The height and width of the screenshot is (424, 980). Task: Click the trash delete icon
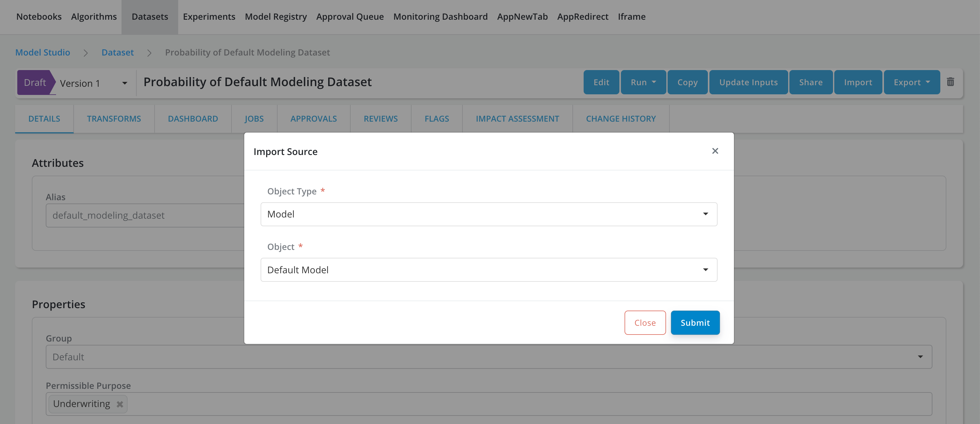(950, 82)
